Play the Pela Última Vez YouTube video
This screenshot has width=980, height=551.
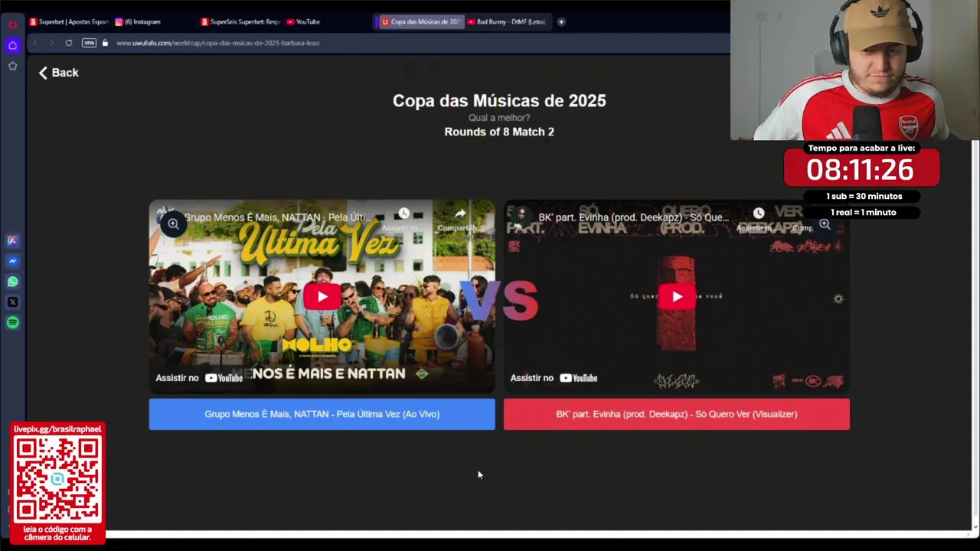pos(322,297)
